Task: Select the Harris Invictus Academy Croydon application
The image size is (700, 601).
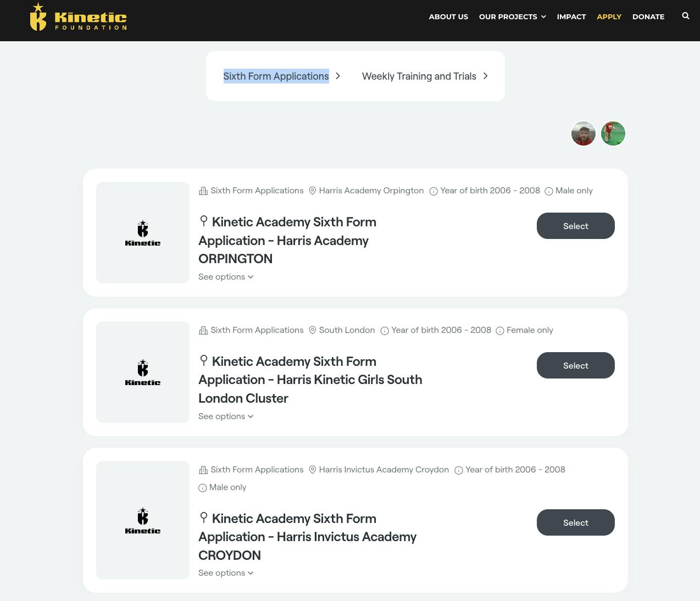Action: [x=576, y=522]
